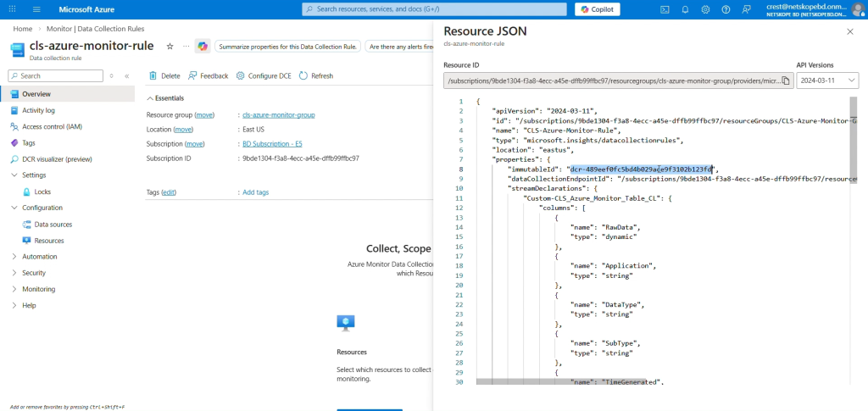This screenshot has width=868, height=411.
Task: Open Cloud Shell icon in header
Action: (x=665, y=9)
